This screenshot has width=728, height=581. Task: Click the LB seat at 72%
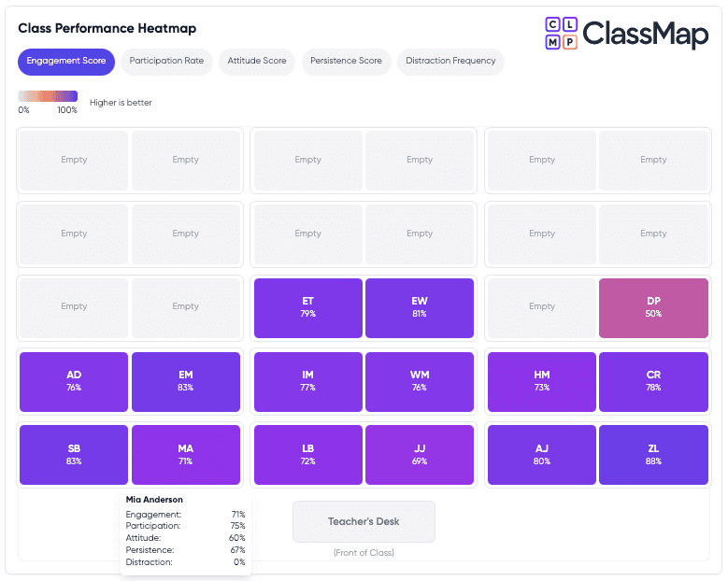(x=307, y=455)
